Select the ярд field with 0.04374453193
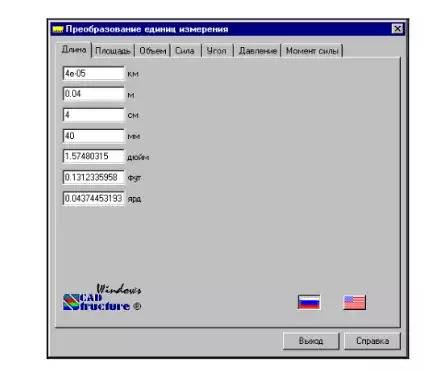The image size is (424, 371). coord(93,198)
